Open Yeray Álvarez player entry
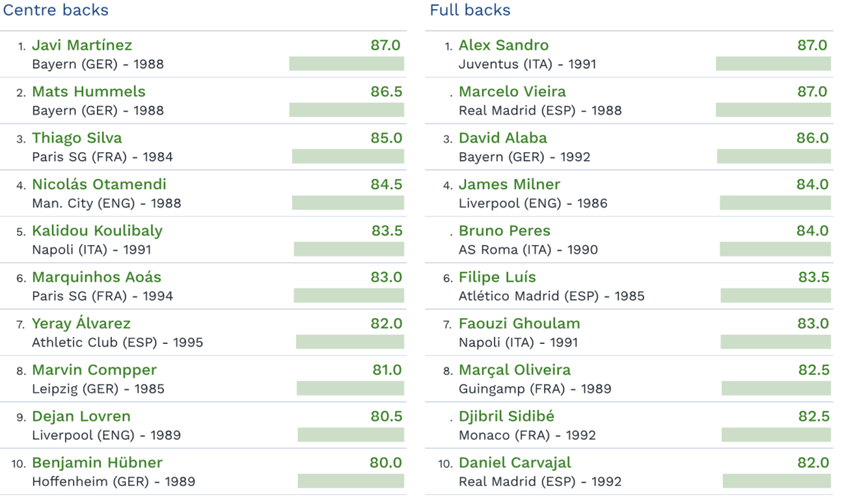 point(81,322)
